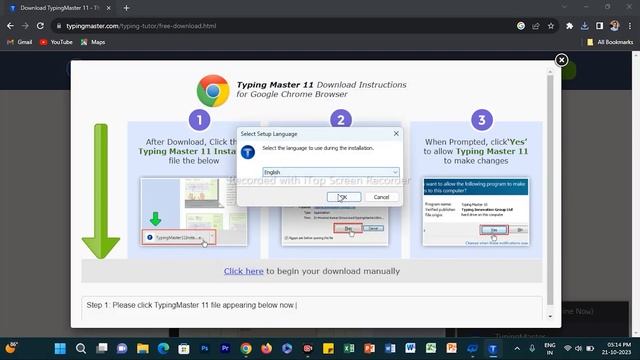Switch ENG IN input language

tap(550, 349)
